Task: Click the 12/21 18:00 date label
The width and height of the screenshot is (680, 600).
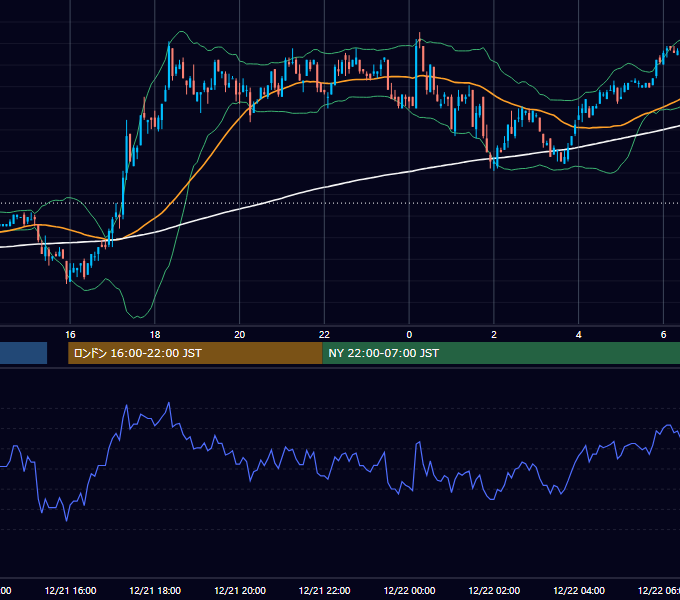Action: pos(155,590)
